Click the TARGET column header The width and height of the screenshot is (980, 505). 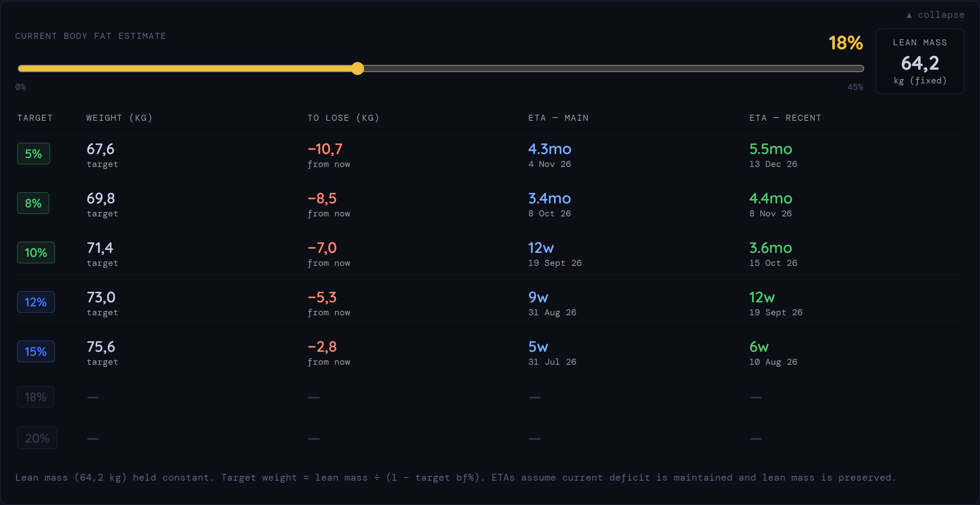click(35, 118)
